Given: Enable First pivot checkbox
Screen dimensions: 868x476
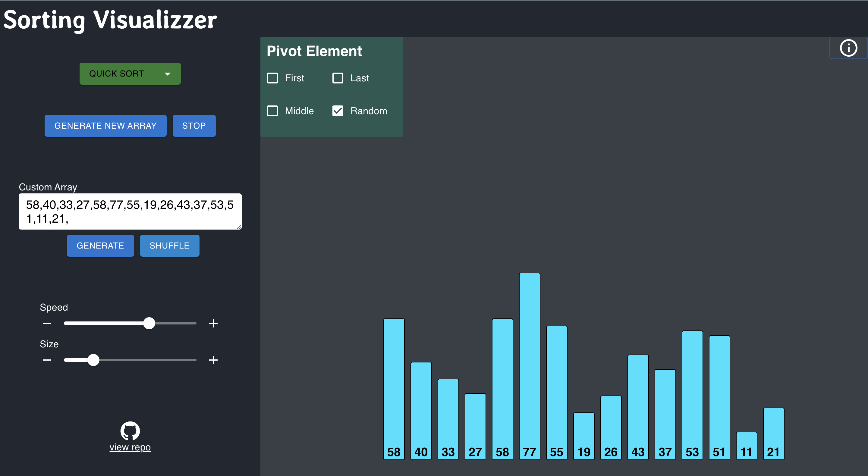Looking at the screenshot, I should click(x=272, y=78).
